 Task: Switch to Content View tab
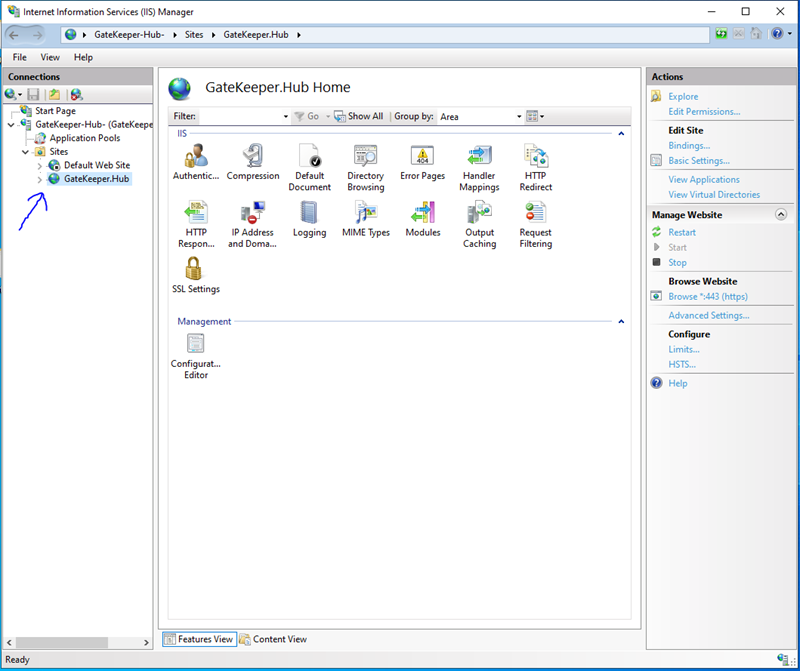[273, 639]
